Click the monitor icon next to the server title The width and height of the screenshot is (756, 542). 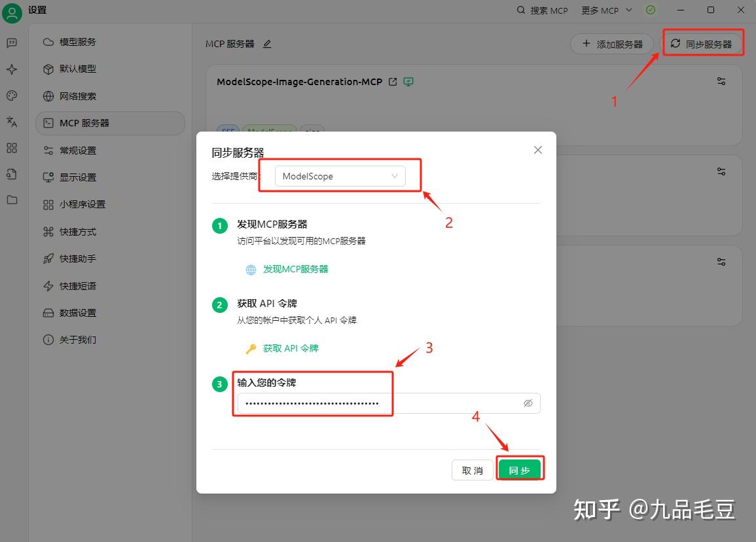[x=408, y=81]
